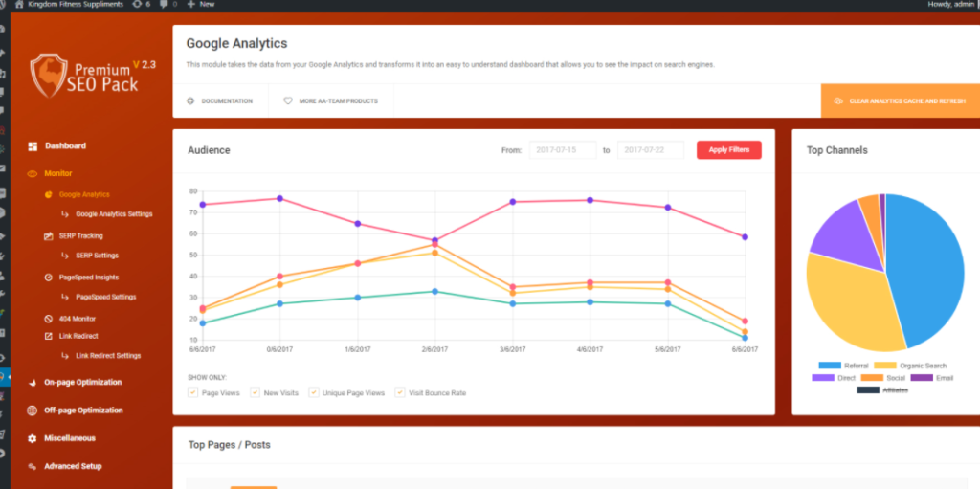Click the Link Redirect external-link icon
Viewport: 980px width, 489px height.
[x=48, y=336]
